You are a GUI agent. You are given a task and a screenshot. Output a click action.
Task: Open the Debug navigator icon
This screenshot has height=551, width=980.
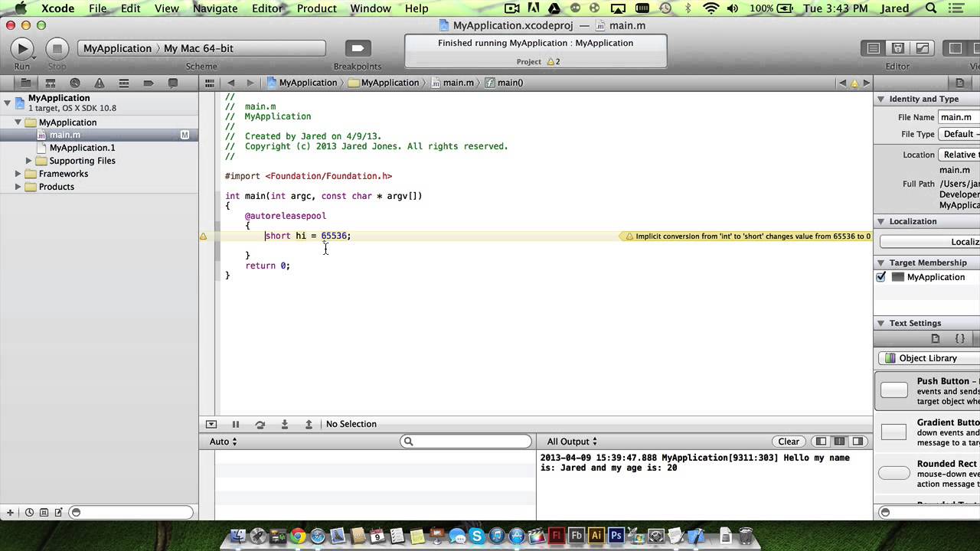123,83
